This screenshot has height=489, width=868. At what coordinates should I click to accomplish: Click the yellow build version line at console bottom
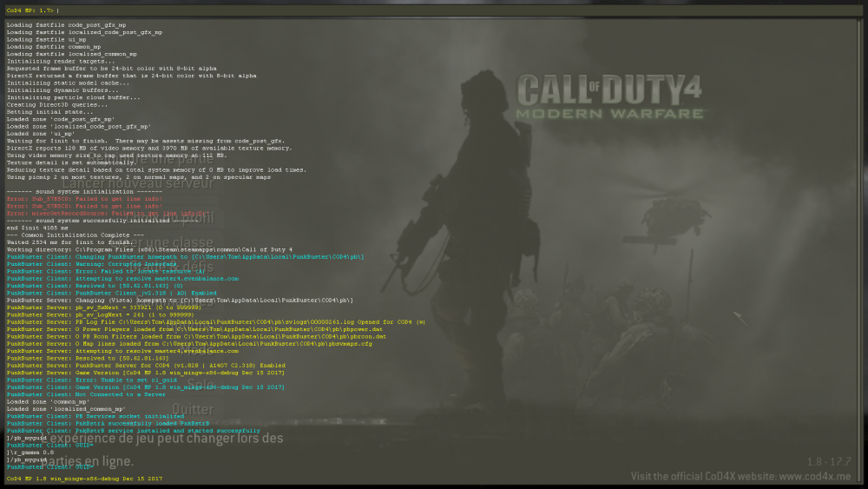click(84, 479)
